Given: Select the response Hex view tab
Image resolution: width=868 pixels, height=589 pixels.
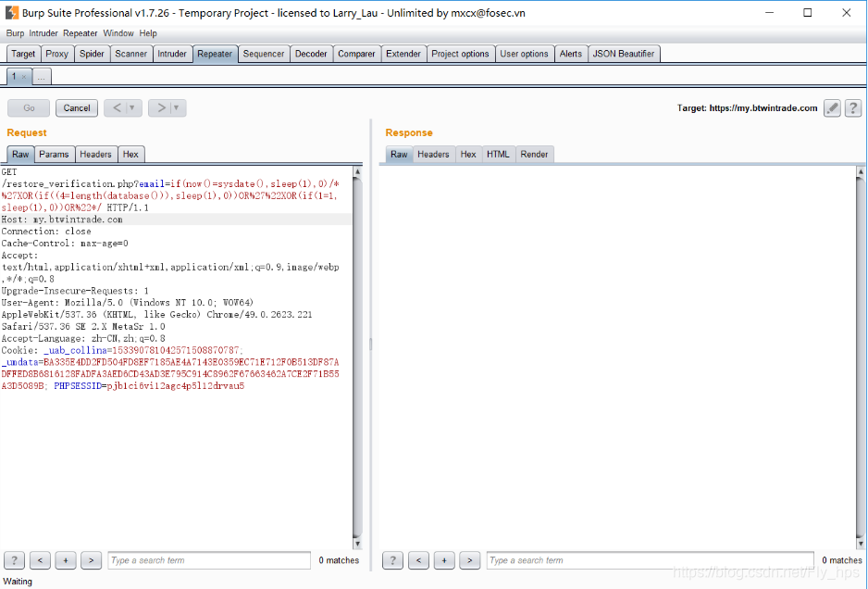Looking at the screenshot, I should pos(468,154).
